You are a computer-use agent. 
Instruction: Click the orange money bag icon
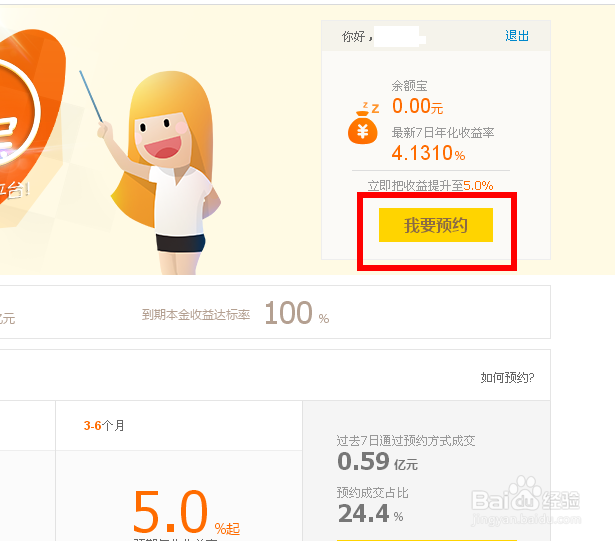(x=363, y=124)
